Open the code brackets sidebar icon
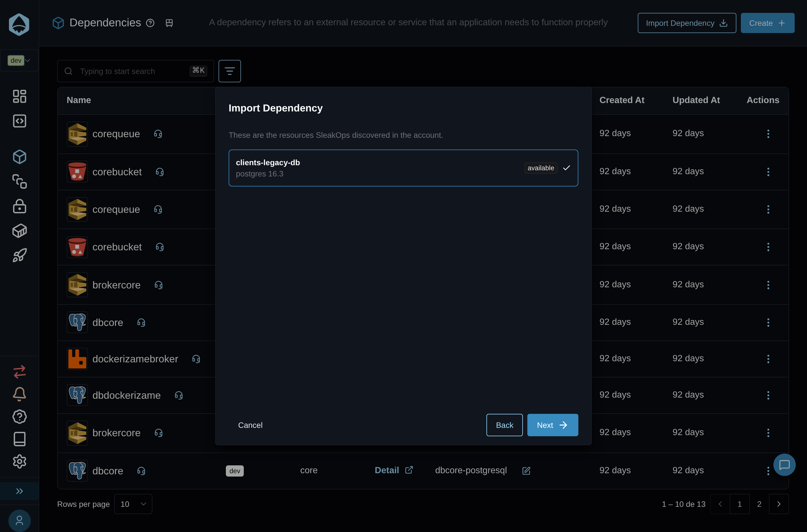The image size is (807, 532). coord(19,121)
